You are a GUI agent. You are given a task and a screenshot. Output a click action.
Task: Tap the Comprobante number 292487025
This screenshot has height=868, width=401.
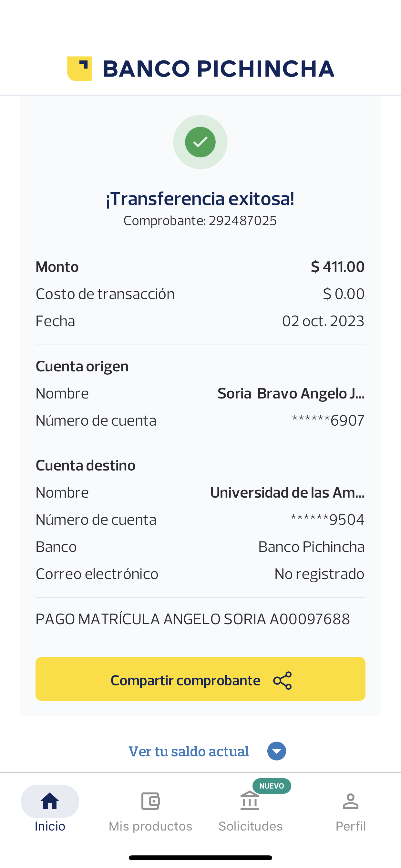pyautogui.click(x=242, y=221)
